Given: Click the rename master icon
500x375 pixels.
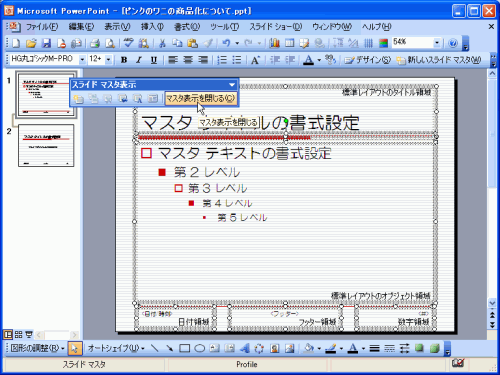Looking at the screenshot, I should click(138, 99).
